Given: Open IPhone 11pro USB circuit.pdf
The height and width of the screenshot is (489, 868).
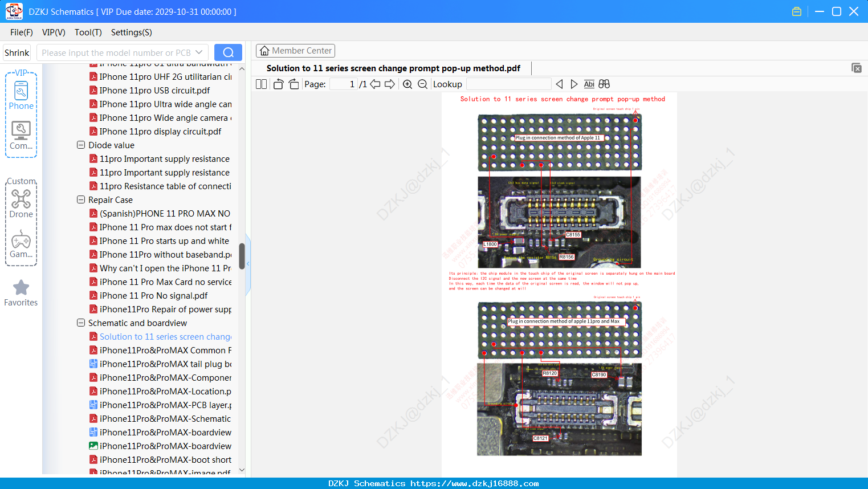Looking at the screenshot, I should pyautogui.click(x=154, y=90).
